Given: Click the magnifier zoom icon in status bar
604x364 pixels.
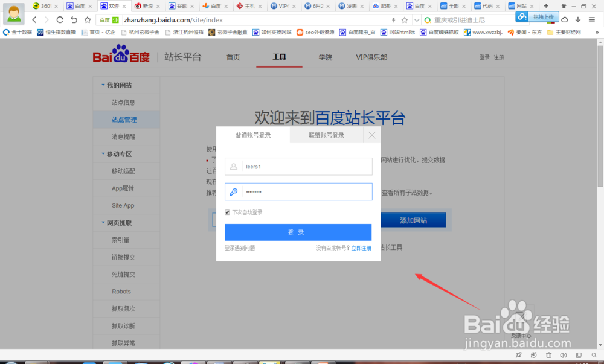Looking at the screenshot, I should point(594,355).
